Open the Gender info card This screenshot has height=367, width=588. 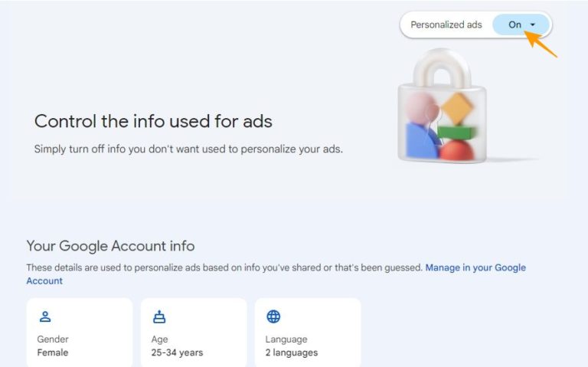click(x=80, y=333)
